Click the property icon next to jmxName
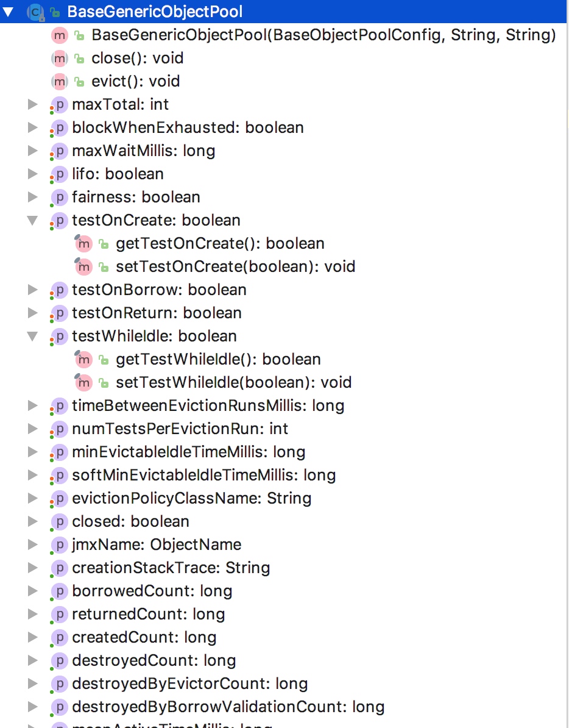569x728 pixels. tap(59, 544)
